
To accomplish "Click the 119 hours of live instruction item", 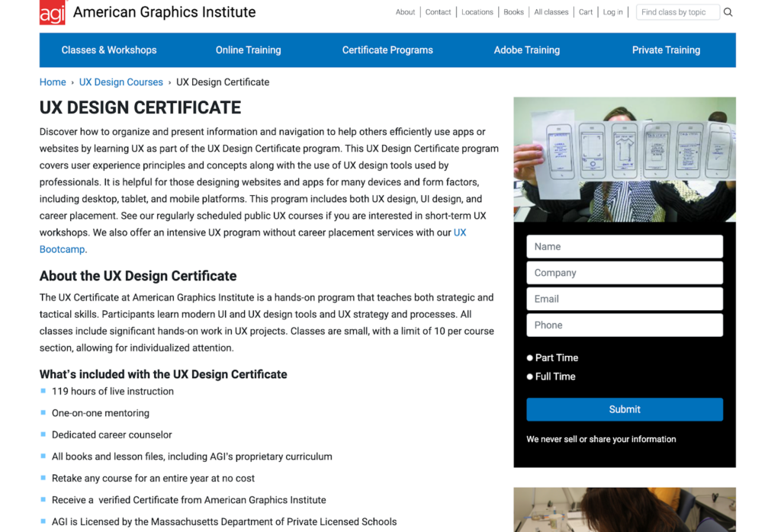I will (113, 391).
